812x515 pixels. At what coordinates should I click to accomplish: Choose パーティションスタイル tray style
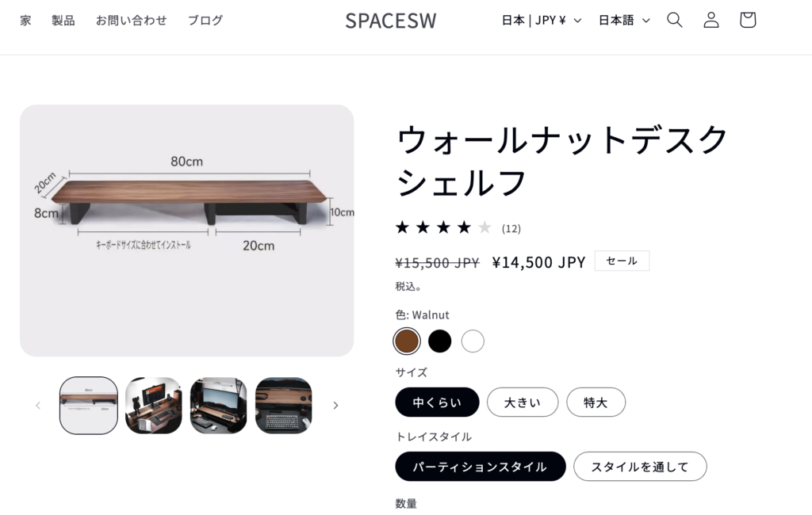pos(480,467)
